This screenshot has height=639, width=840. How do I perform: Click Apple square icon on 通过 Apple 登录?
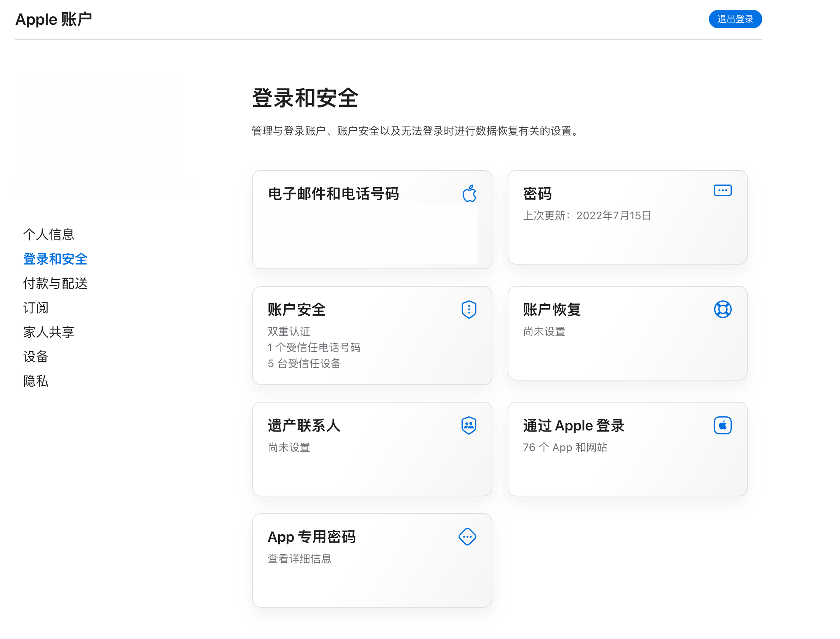pyautogui.click(x=722, y=425)
